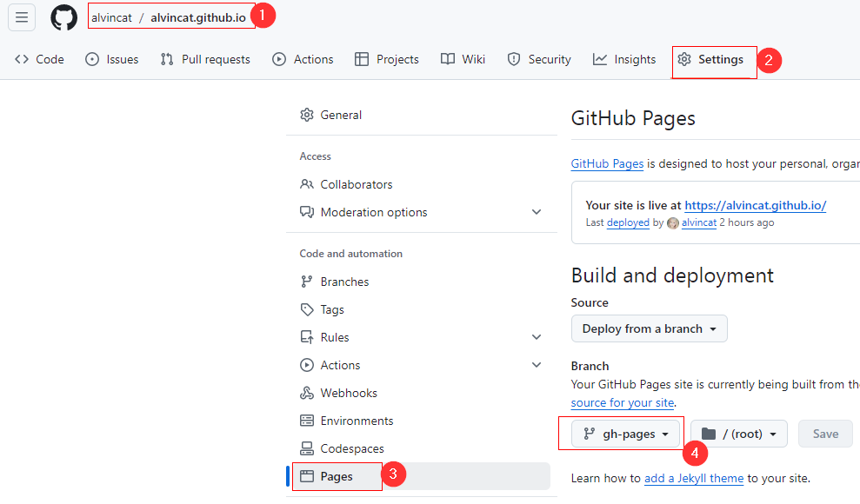Expand the Moderation options section
This screenshot has height=504, width=860.
(537, 212)
